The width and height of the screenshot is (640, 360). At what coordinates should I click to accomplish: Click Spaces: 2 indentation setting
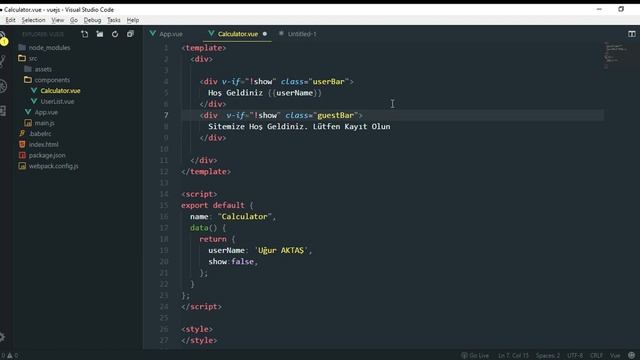[x=548, y=356]
